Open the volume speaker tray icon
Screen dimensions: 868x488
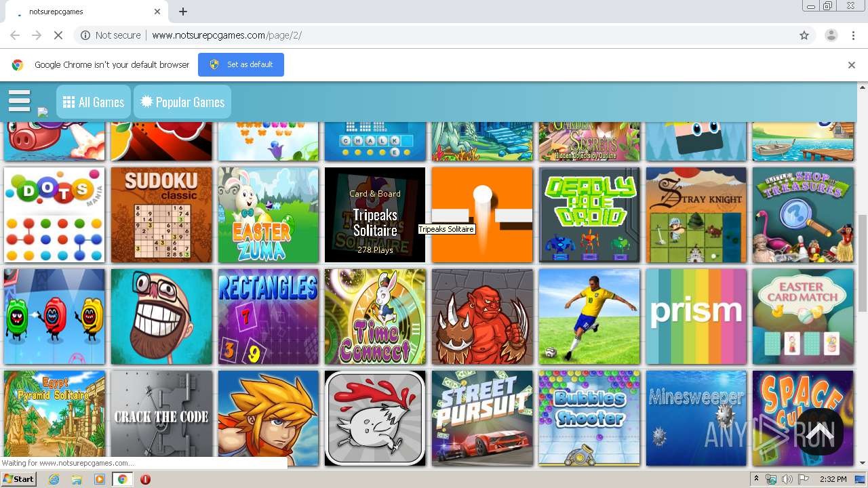click(787, 479)
